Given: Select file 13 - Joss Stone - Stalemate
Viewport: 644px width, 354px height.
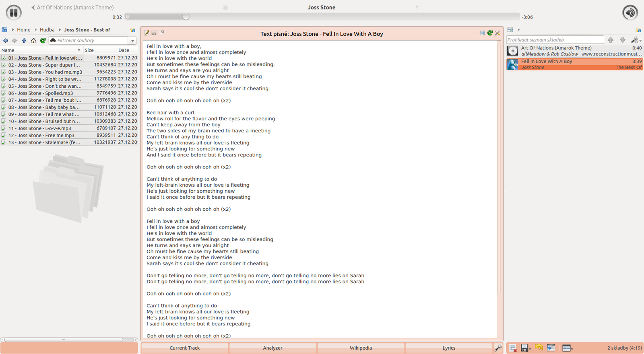Looking at the screenshot, I should [69, 142].
